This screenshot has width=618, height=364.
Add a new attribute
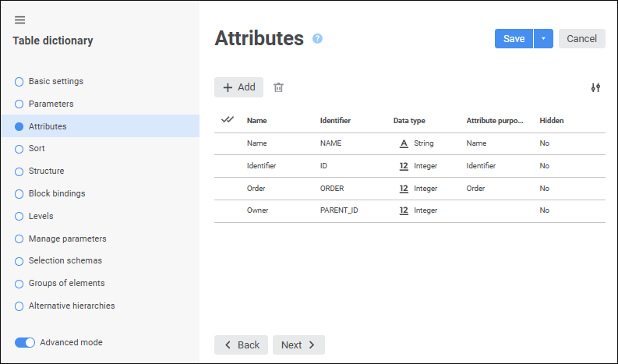point(238,87)
